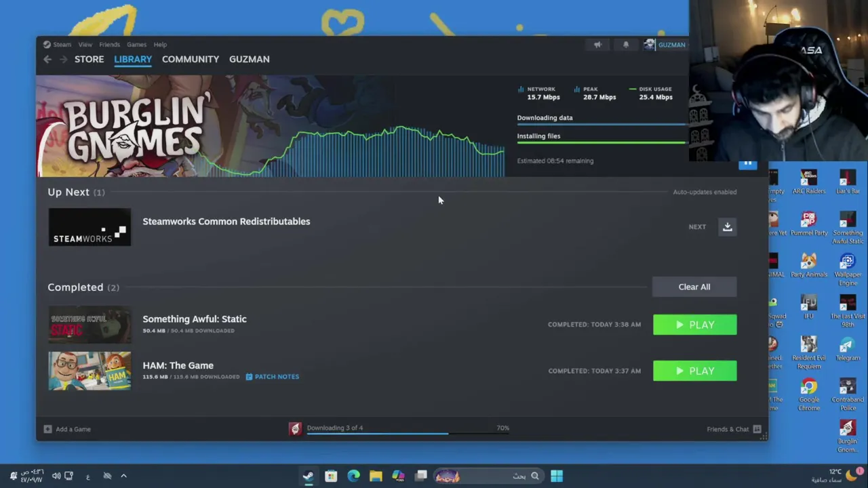
Task: Open IFU desktop shortcut
Action: [x=808, y=307]
